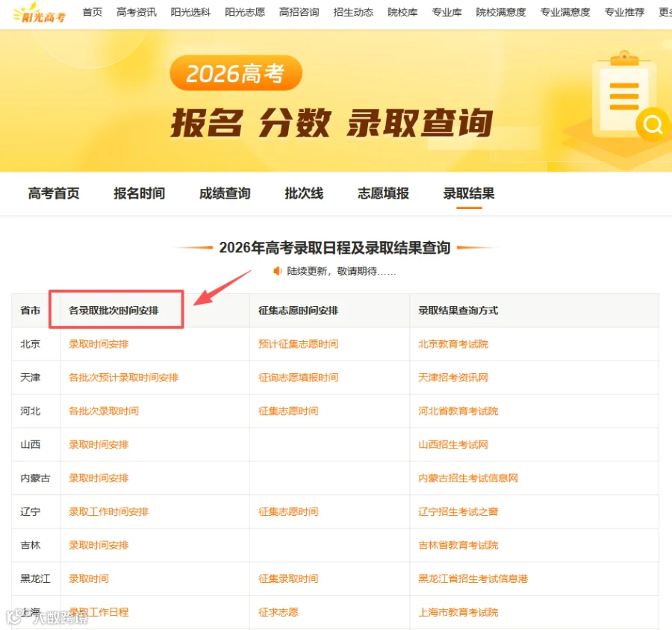Open 河北 征集志愿时间 link
The width and height of the screenshot is (672, 630).
(x=288, y=411)
